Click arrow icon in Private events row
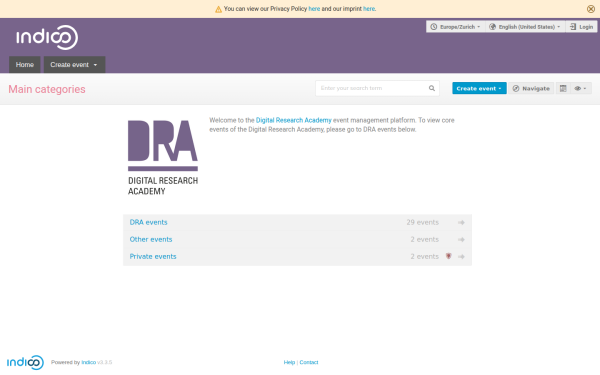Screen dimensions: 600x375 461,257
